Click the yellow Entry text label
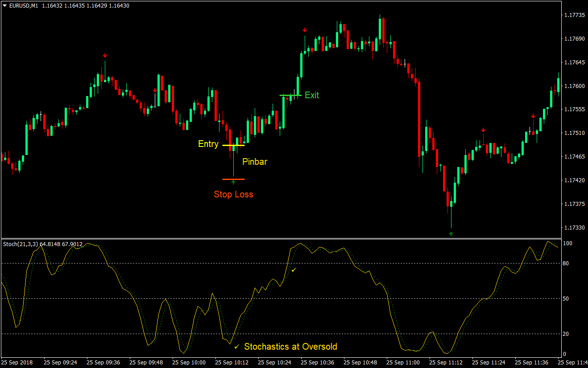Viewport: 588px width, 368px height. [x=208, y=144]
